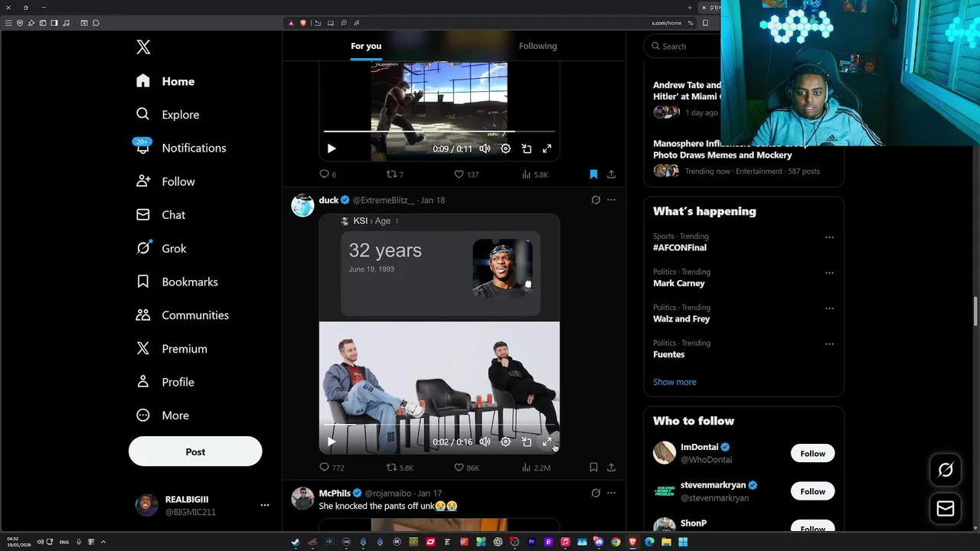980x551 pixels.
Task: Open Bookmarks in sidebar
Action: 177,282
